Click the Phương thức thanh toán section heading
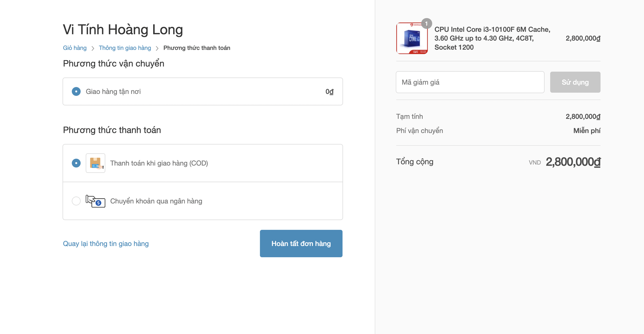The height and width of the screenshot is (334, 644). coord(112,130)
